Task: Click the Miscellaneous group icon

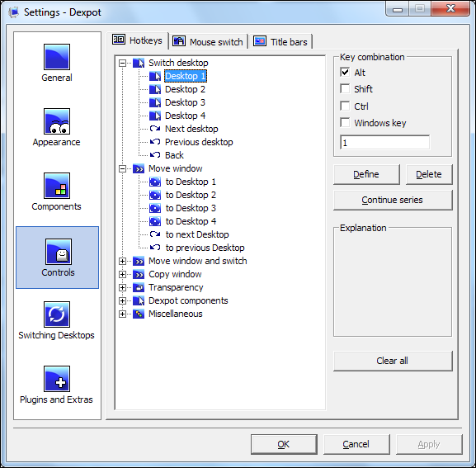Action: tap(139, 314)
